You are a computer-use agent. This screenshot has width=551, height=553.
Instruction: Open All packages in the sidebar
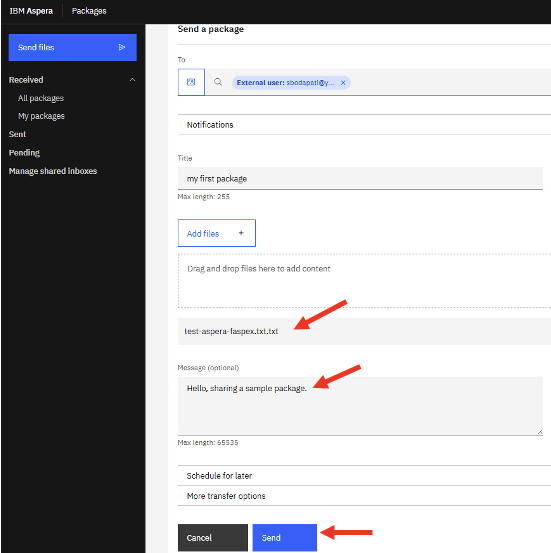(41, 98)
